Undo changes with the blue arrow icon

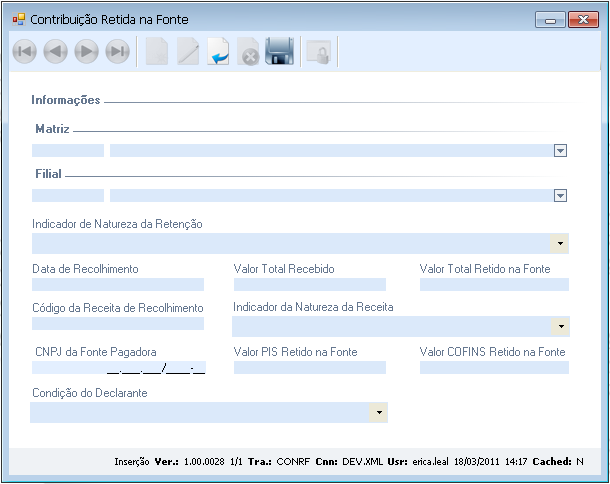tap(218, 51)
